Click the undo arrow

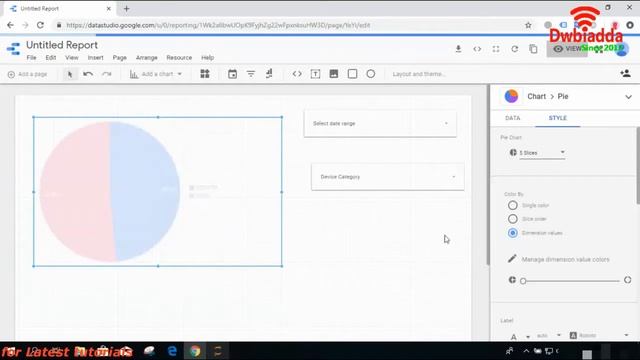pos(88,74)
